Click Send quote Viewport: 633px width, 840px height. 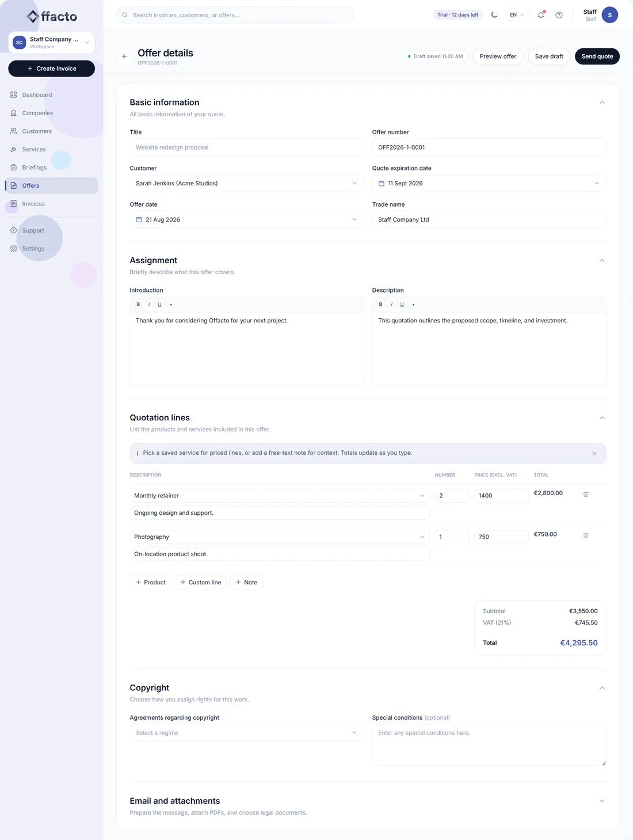[x=597, y=56]
